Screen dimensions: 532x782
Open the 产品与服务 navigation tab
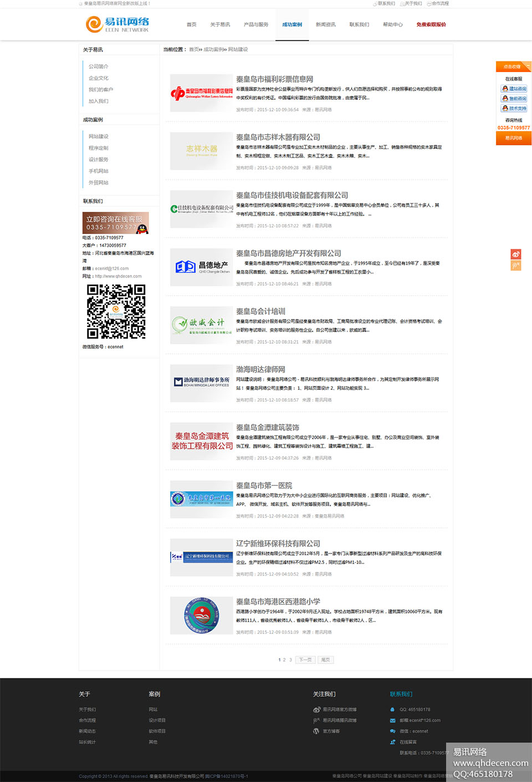256,24
